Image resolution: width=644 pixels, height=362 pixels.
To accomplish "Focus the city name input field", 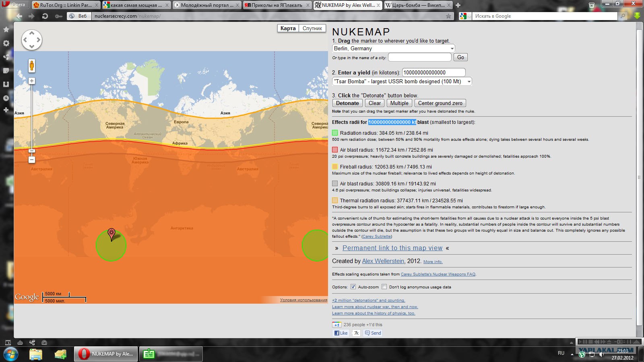I will pyautogui.click(x=420, y=57).
